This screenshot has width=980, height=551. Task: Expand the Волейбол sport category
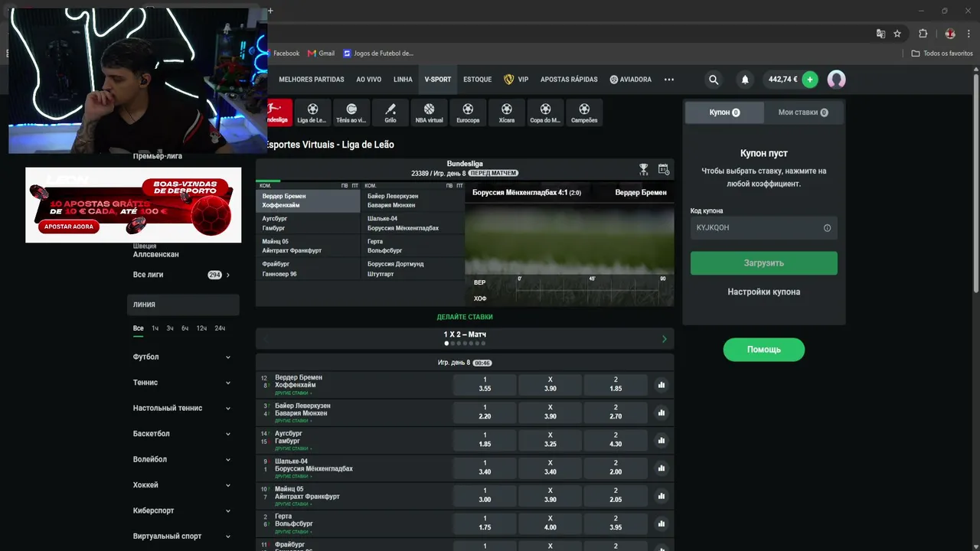182,459
